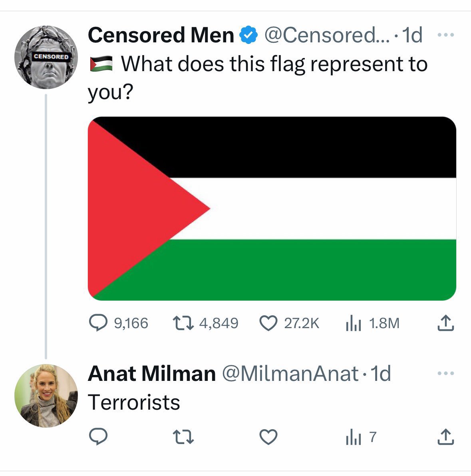Open the Palestinian flag image

point(272,208)
